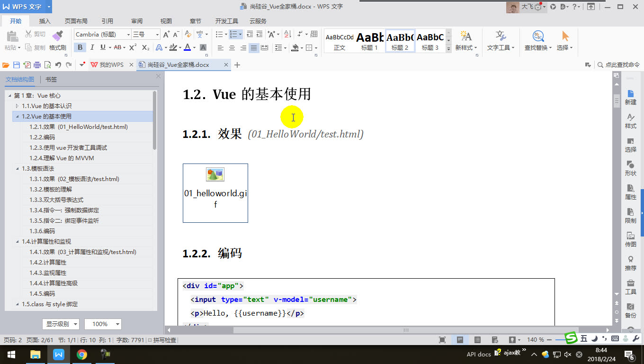This screenshot has width=644, height=364.
Task: Open the 新建 (New) icon in right sidebar
Action: click(630, 97)
